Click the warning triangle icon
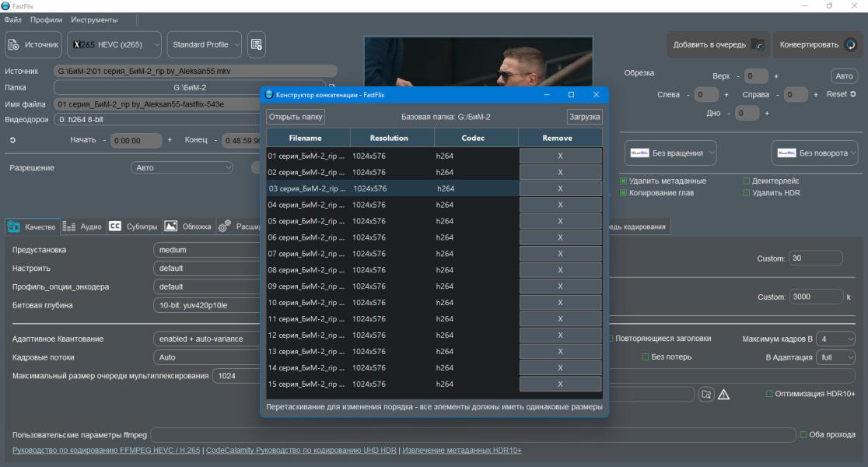The width and height of the screenshot is (868, 467). point(723,395)
